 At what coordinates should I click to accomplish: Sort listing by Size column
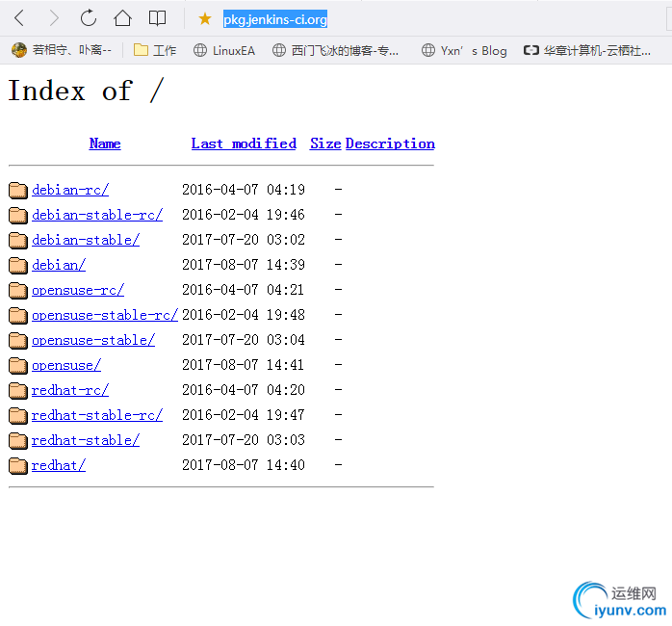tap(325, 143)
